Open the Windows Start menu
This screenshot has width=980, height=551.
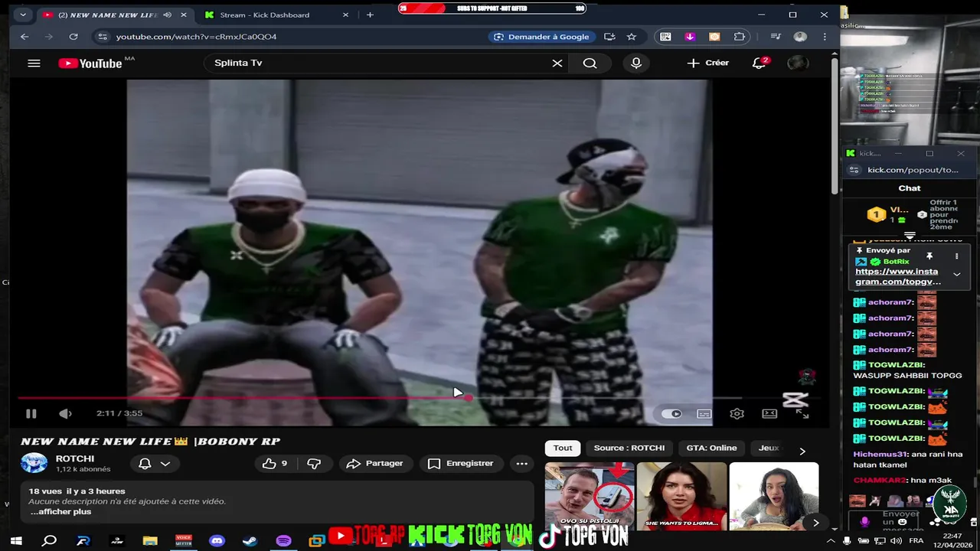pos(15,541)
